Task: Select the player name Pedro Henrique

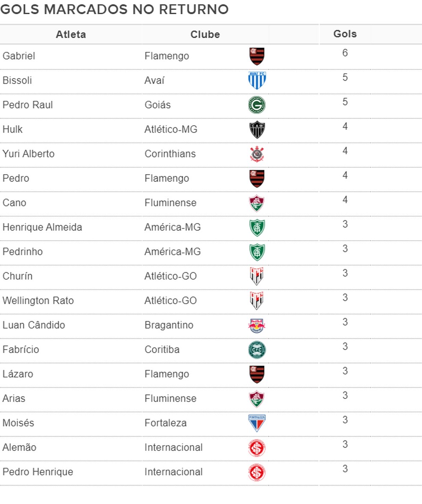Action: click(x=38, y=472)
